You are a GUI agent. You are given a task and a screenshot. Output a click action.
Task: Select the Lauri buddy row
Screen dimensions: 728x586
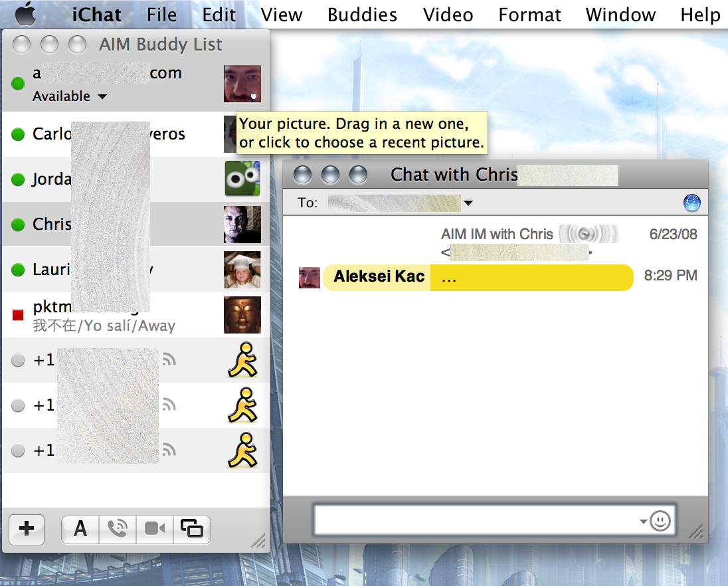(x=136, y=269)
